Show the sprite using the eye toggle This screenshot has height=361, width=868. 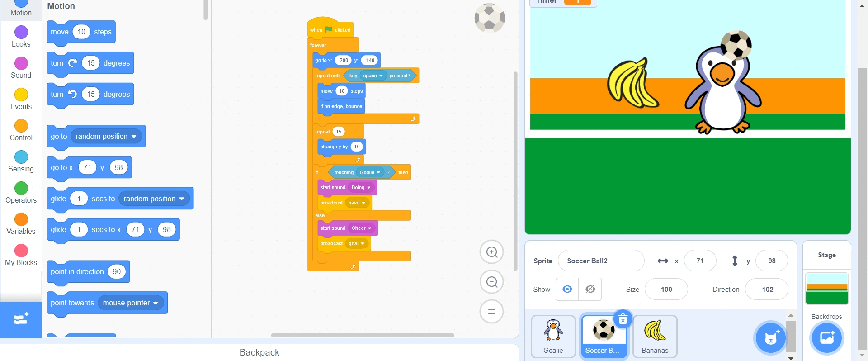(x=567, y=290)
